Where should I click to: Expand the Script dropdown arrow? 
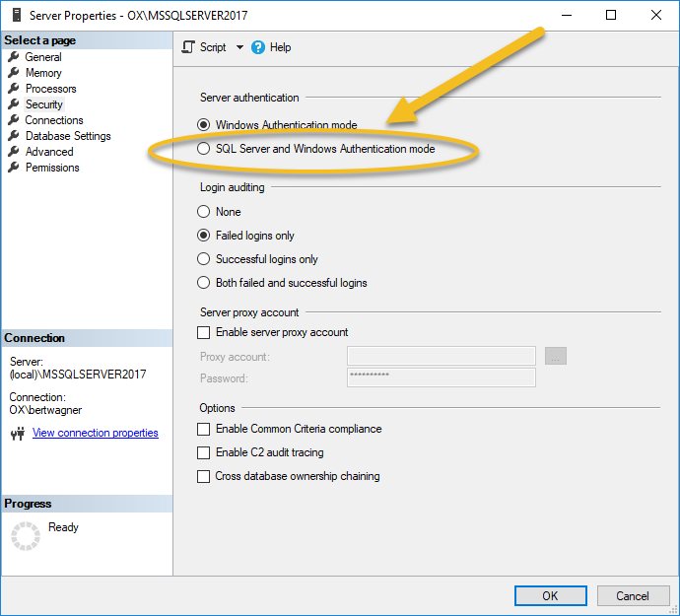click(x=238, y=47)
